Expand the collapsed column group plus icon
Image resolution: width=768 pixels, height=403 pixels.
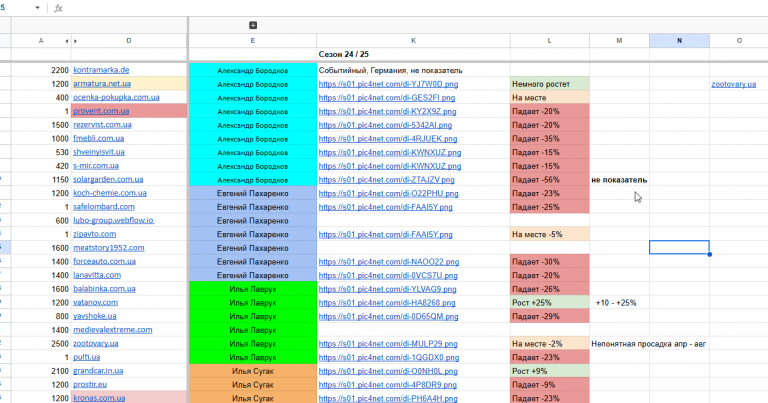[253, 25]
